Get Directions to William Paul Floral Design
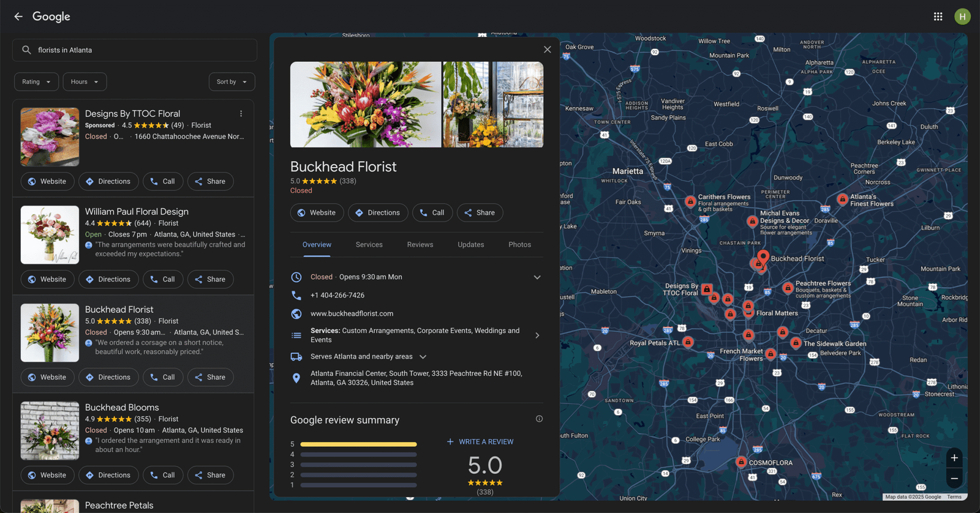 pyautogui.click(x=108, y=279)
